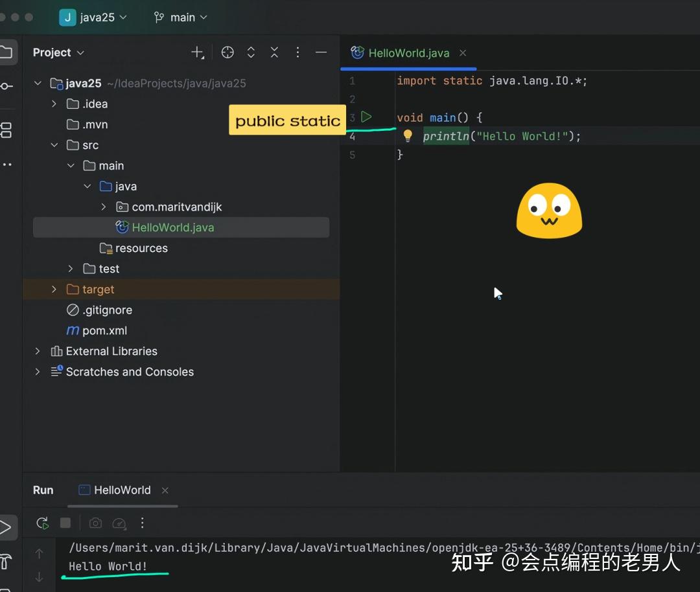
Task: Open the profiler gauge icon in Run toolbar
Action: [120, 523]
